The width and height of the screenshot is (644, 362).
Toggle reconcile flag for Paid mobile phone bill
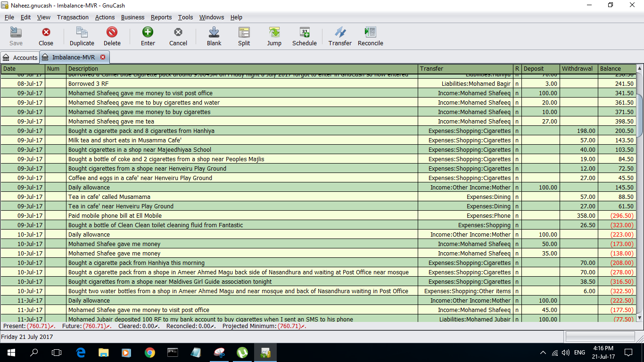click(x=517, y=216)
